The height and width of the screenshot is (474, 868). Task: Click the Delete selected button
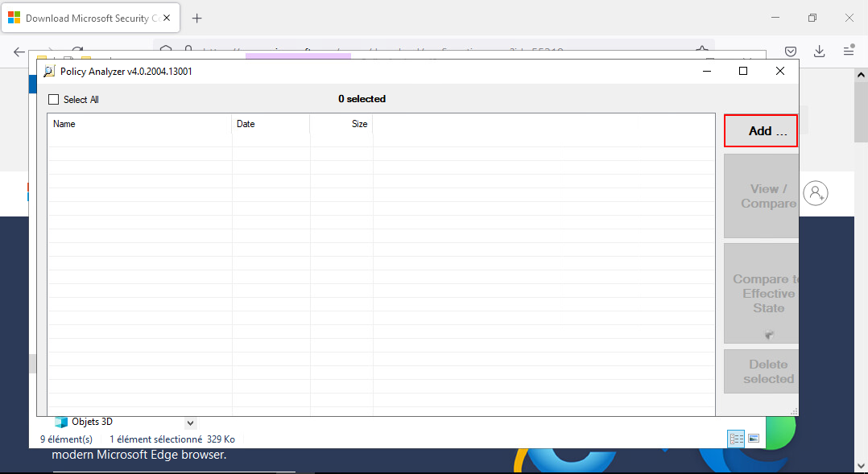pyautogui.click(x=761, y=371)
